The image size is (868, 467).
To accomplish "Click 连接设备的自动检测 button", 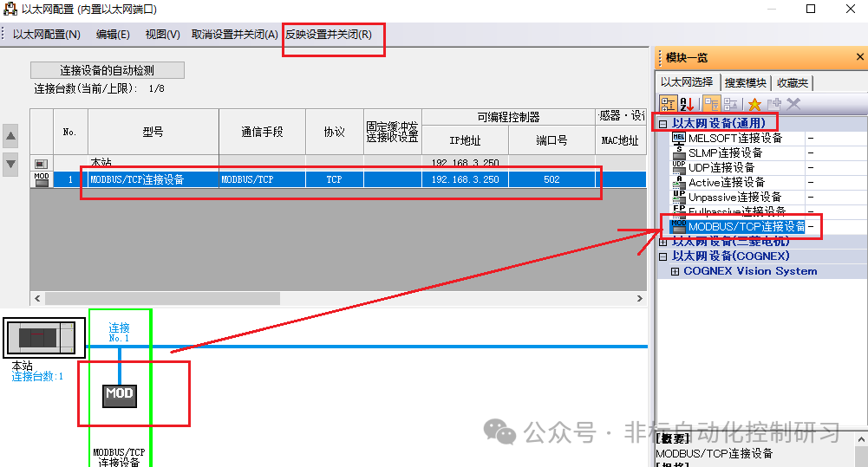I will [x=108, y=70].
